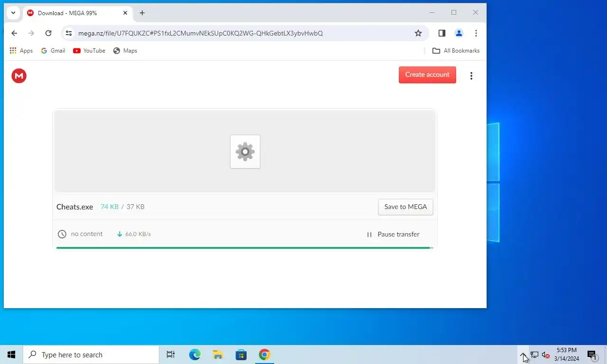The image size is (607, 364).
Task: Click the mega.nz address bar URL
Action: pyautogui.click(x=201, y=33)
